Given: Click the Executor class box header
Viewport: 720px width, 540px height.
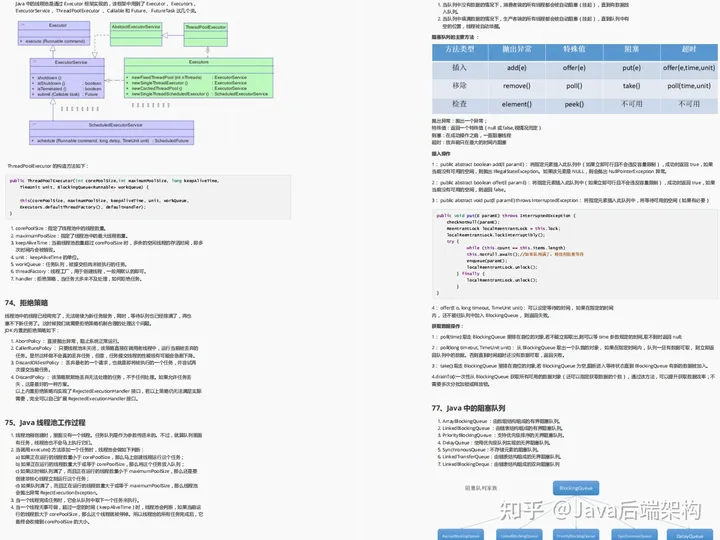Looking at the screenshot, I should click(x=54, y=26).
